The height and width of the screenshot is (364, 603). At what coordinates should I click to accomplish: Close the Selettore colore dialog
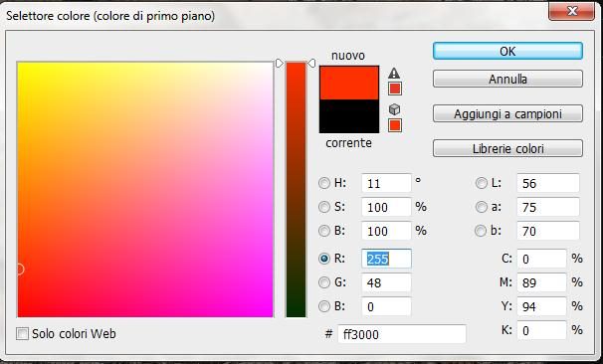click(571, 11)
